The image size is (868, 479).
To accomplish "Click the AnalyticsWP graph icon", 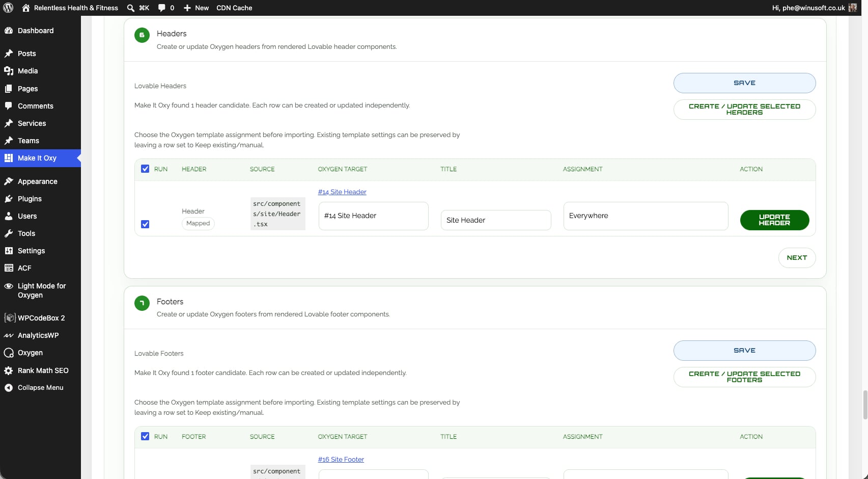I will (9, 335).
